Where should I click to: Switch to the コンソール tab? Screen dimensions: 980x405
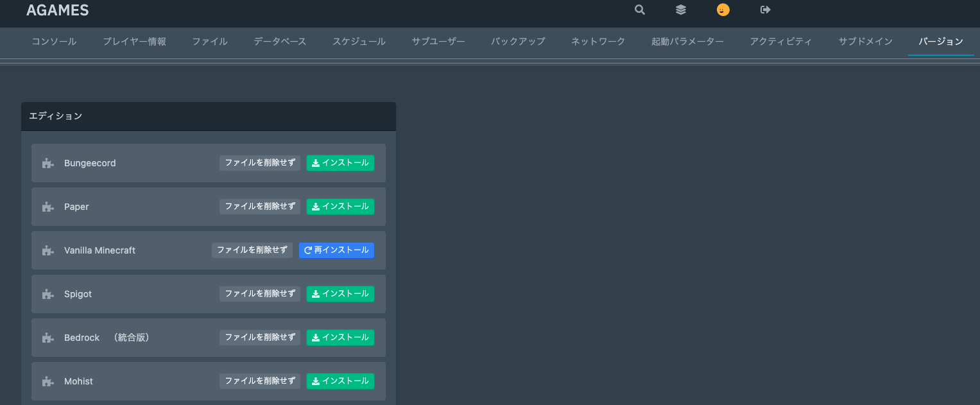[54, 41]
